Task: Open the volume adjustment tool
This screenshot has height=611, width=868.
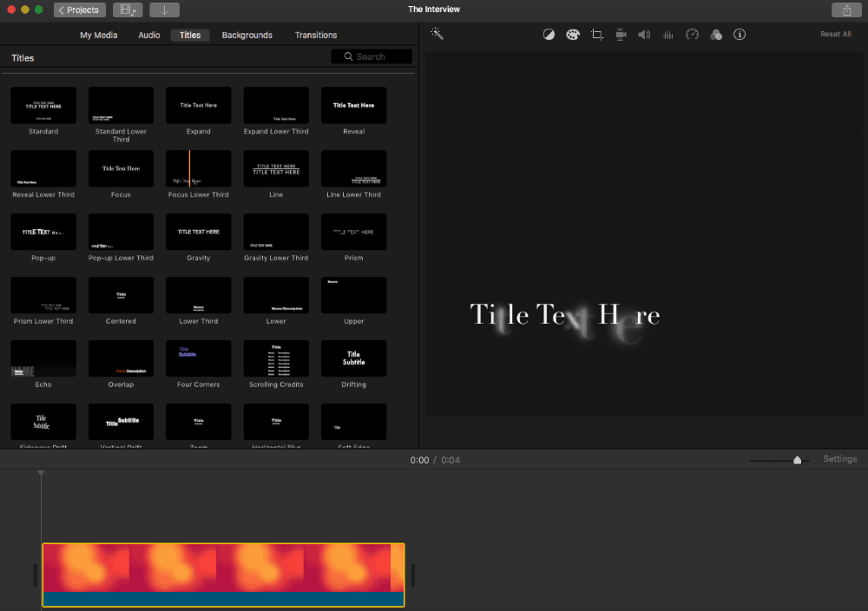Action: [644, 35]
